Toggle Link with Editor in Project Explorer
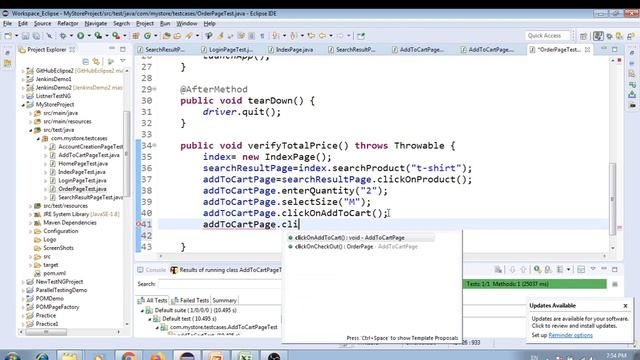Image resolution: width=640 pixels, height=360 pixels. point(96,62)
